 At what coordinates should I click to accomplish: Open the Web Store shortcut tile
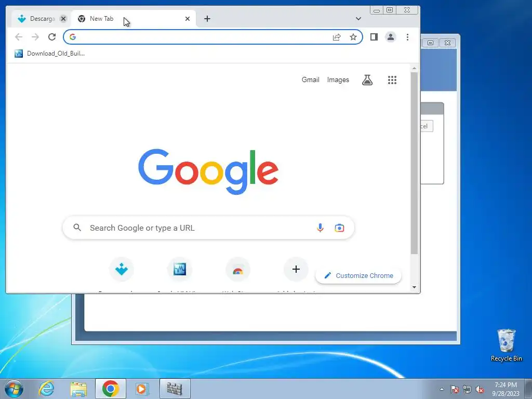(238, 270)
